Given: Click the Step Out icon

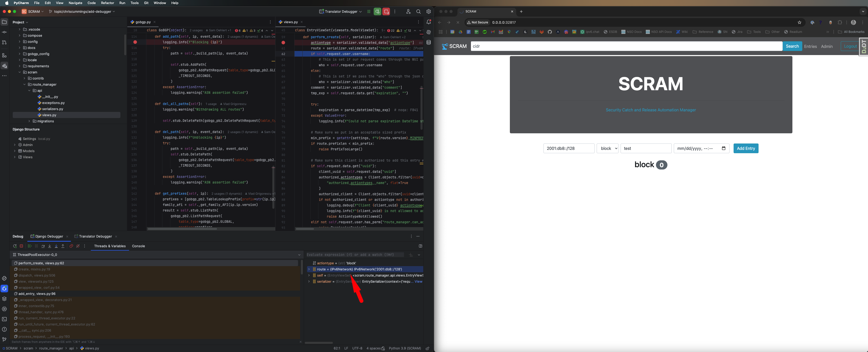Looking at the screenshot, I should pos(63,246).
